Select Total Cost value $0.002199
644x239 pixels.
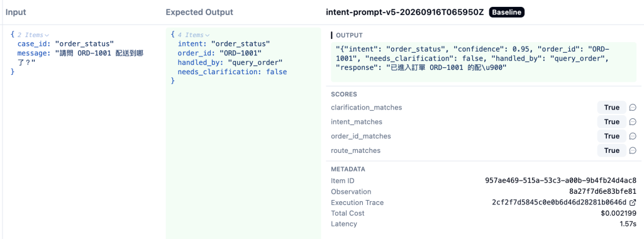click(x=618, y=214)
